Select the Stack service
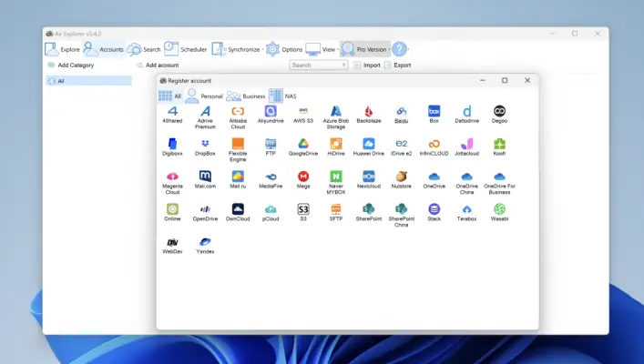The image size is (644, 364). click(434, 213)
